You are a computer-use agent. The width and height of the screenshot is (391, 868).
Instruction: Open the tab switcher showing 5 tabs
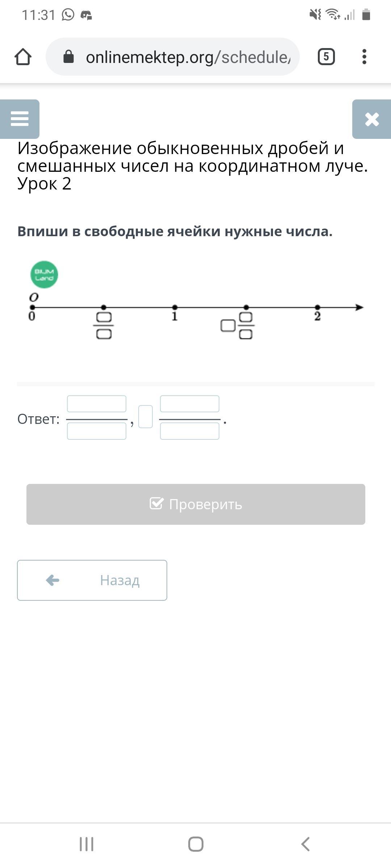click(x=326, y=57)
